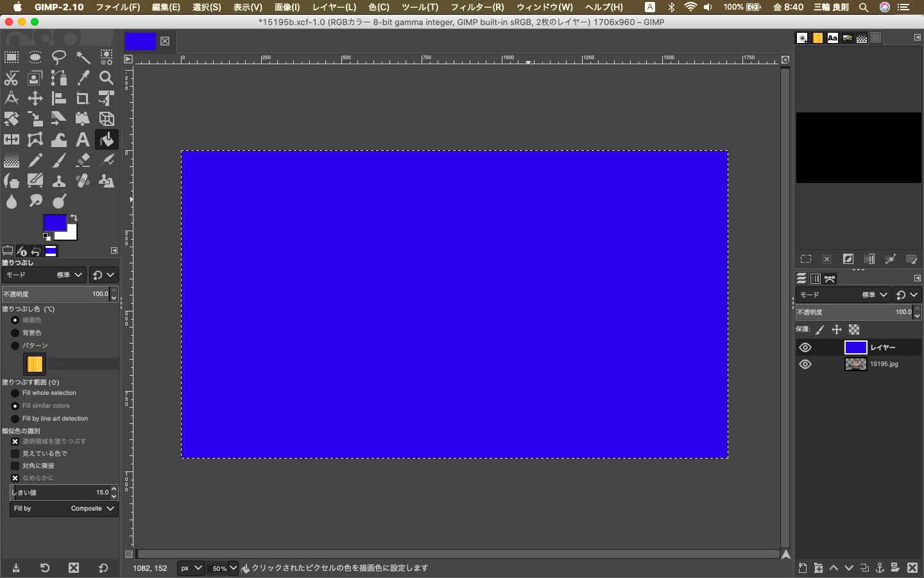Click the pattern preview button labeled Pine

click(x=35, y=364)
